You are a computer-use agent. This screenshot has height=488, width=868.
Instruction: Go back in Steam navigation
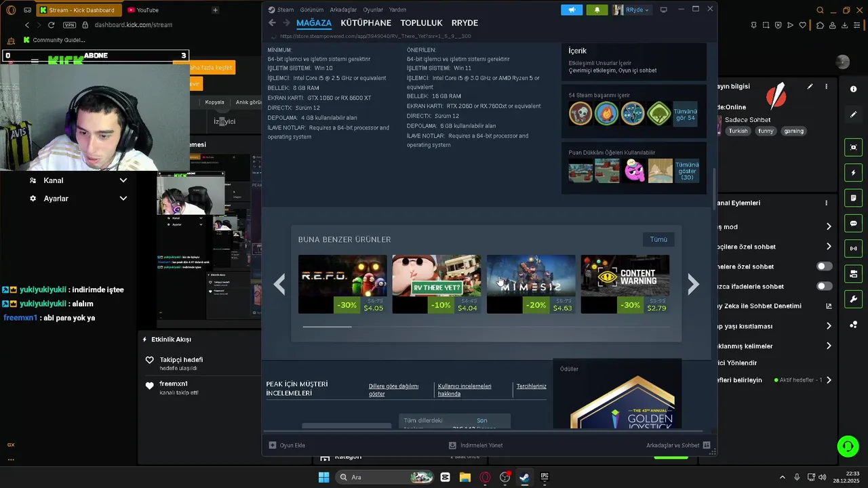pyautogui.click(x=272, y=23)
